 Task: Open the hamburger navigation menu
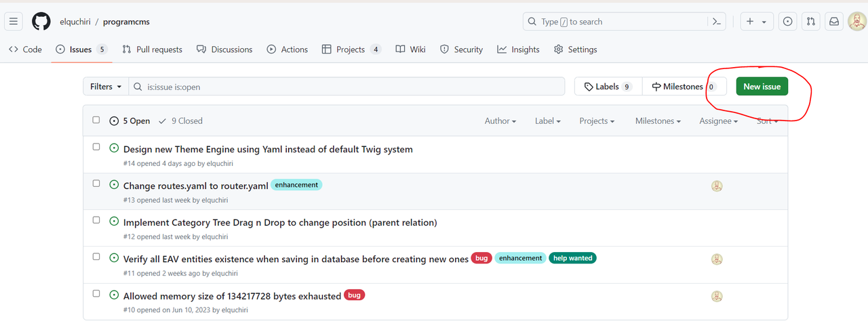pos(14,22)
